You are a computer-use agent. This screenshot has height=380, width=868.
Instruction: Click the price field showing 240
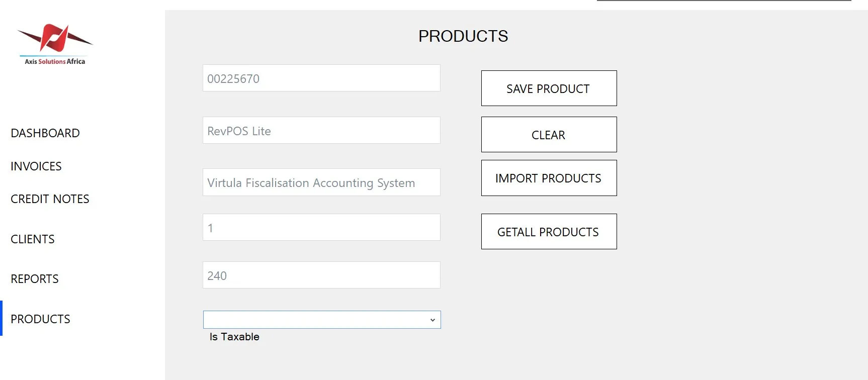click(321, 275)
